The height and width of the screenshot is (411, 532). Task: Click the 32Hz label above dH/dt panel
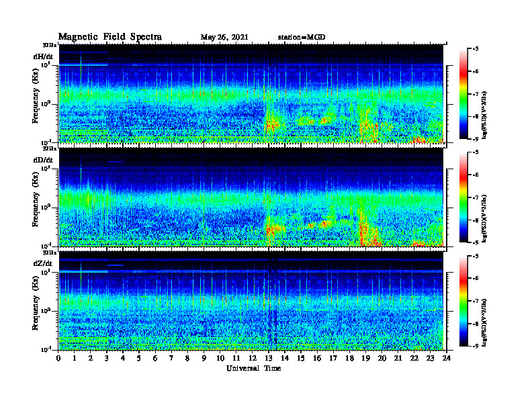pos(50,45)
